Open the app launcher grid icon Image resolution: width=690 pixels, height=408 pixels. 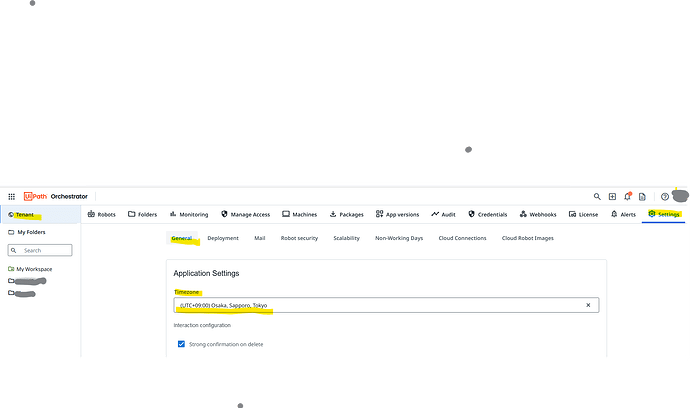(11, 196)
